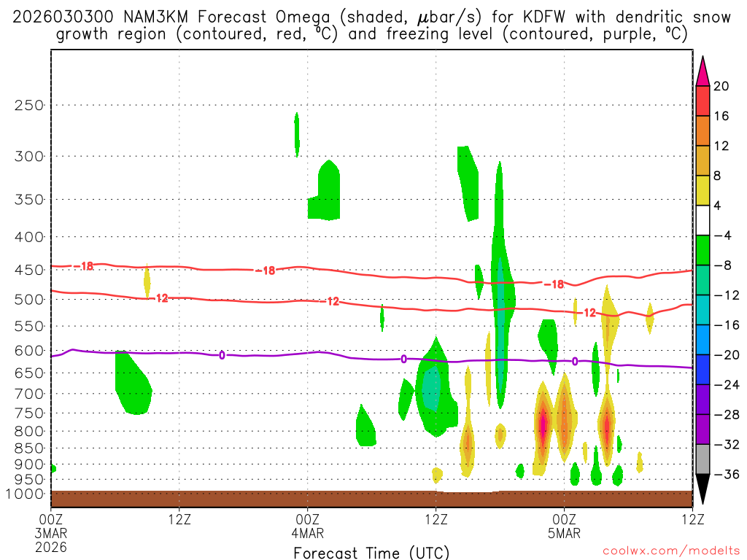Click the chart title first line
Screen dimensions: 747x560
[x=371, y=17]
